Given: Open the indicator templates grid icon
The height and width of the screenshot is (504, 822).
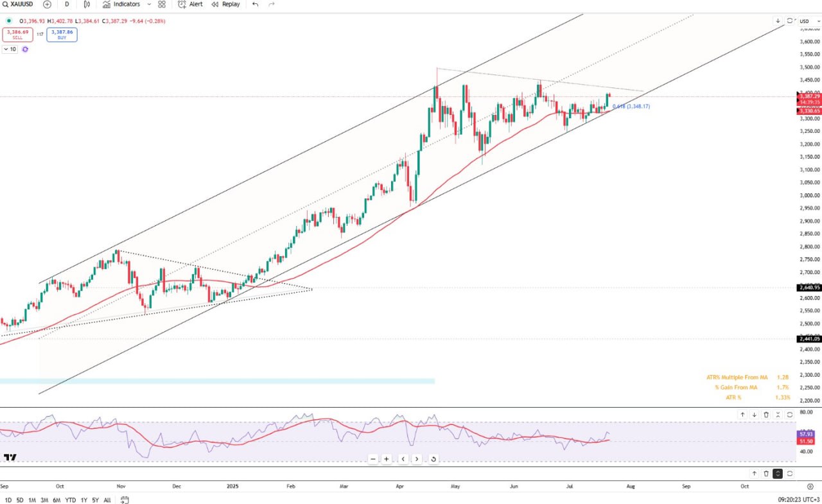Looking at the screenshot, I should pyautogui.click(x=162, y=4).
